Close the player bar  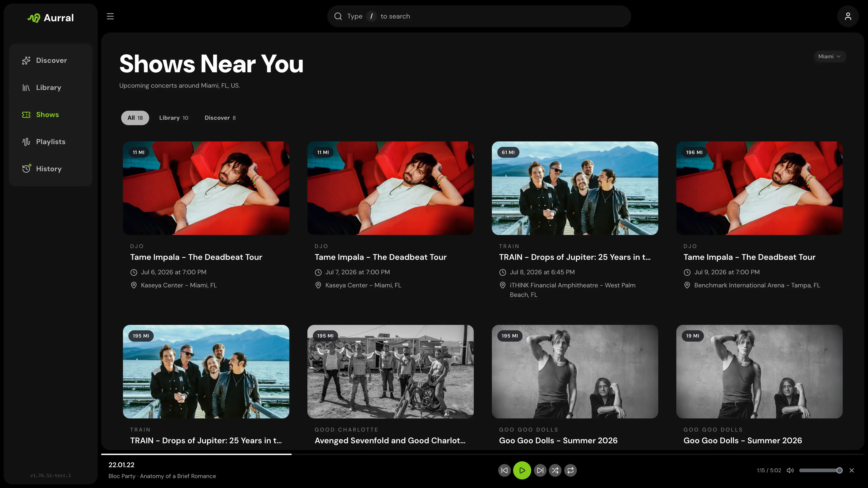(852, 470)
